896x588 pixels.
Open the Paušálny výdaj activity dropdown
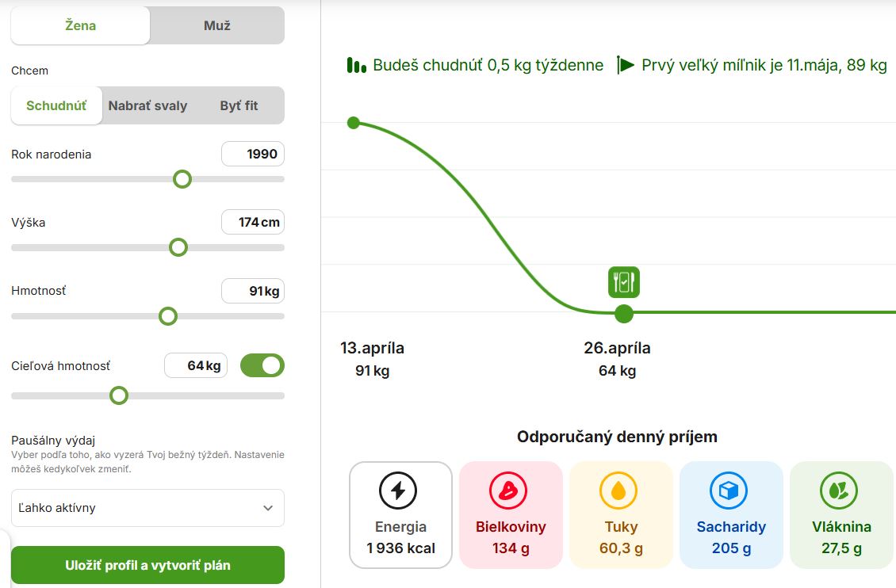[147, 508]
